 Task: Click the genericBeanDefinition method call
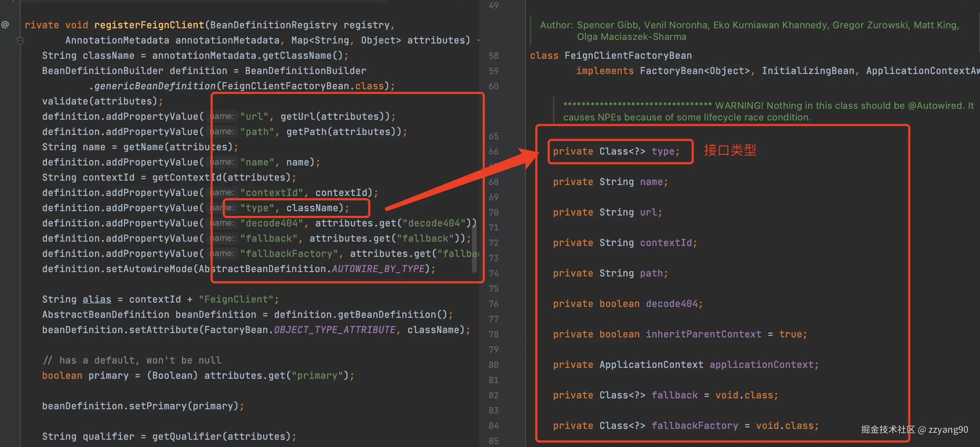pyautogui.click(x=155, y=86)
